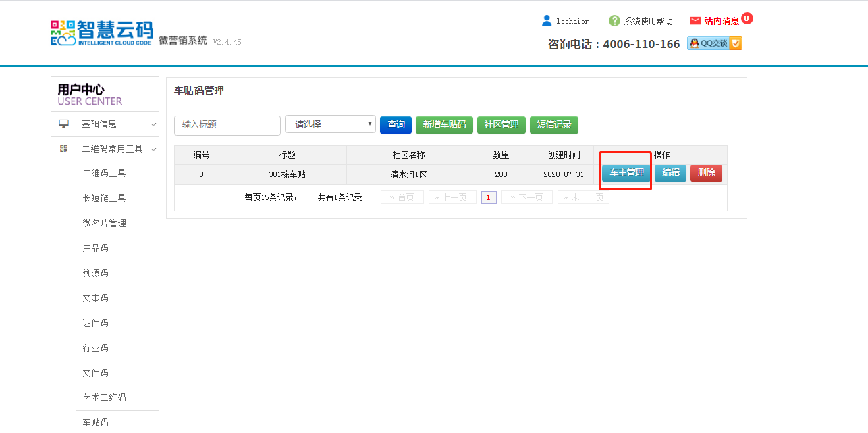
Task: Open the red mail envelope icon
Action: click(x=695, y=21)
